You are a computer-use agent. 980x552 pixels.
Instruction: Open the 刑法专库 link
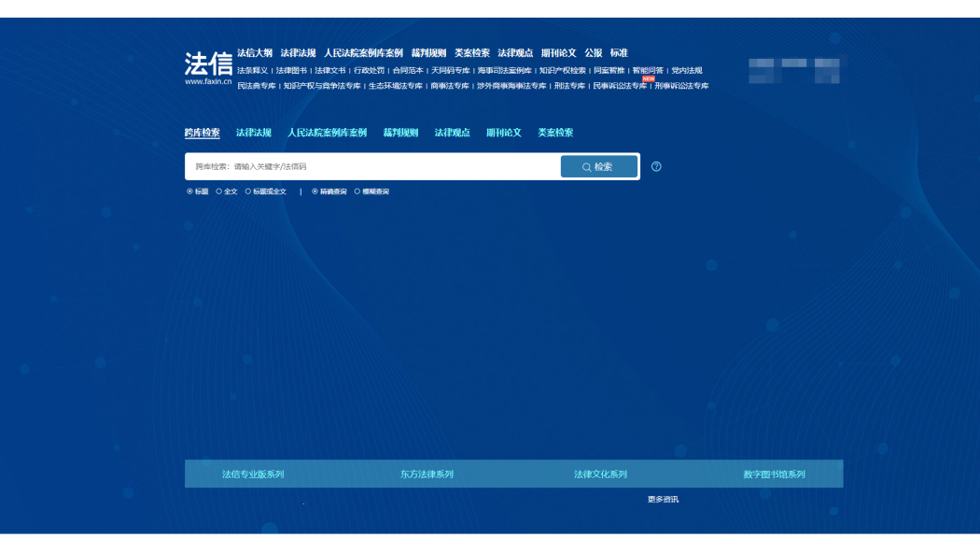[x=569, y=86]
